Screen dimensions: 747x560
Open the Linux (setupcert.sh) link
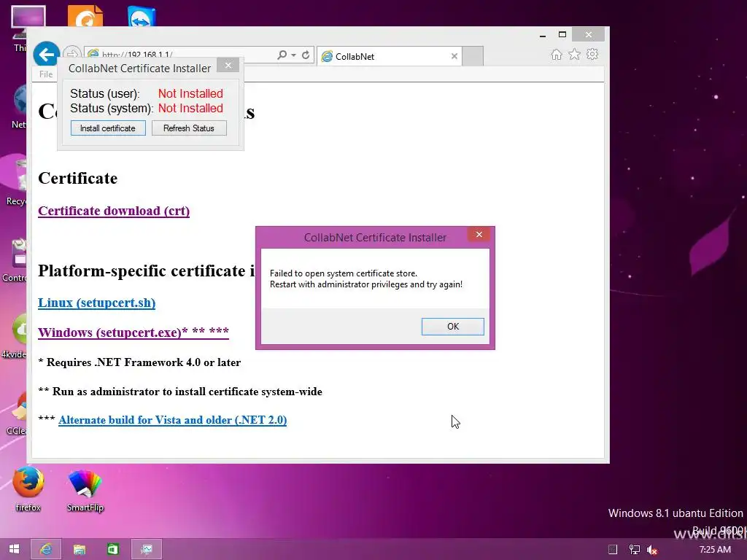pos(97,303)
